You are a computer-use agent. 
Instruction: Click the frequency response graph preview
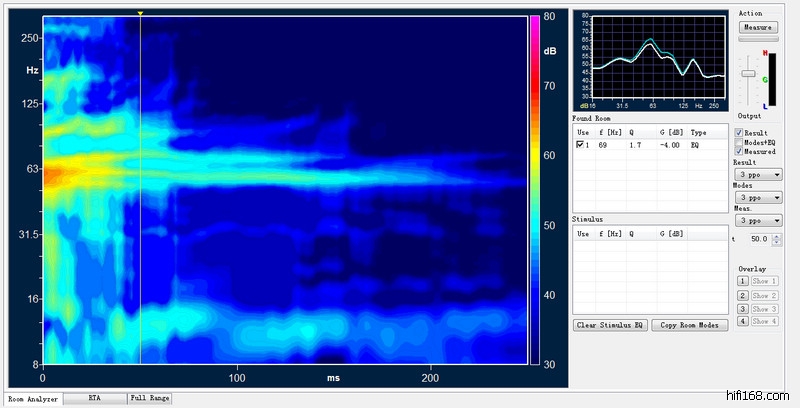651,60
